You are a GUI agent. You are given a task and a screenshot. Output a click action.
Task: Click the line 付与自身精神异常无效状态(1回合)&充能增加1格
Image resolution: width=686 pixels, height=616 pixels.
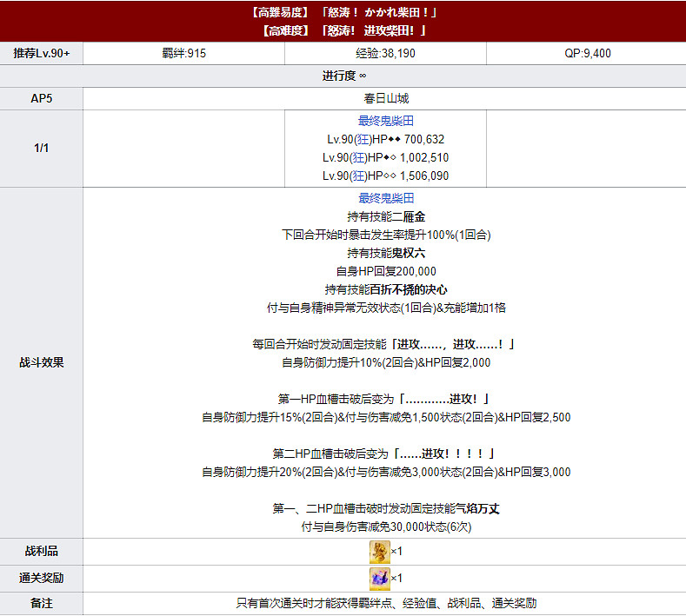tap(386, 308)
